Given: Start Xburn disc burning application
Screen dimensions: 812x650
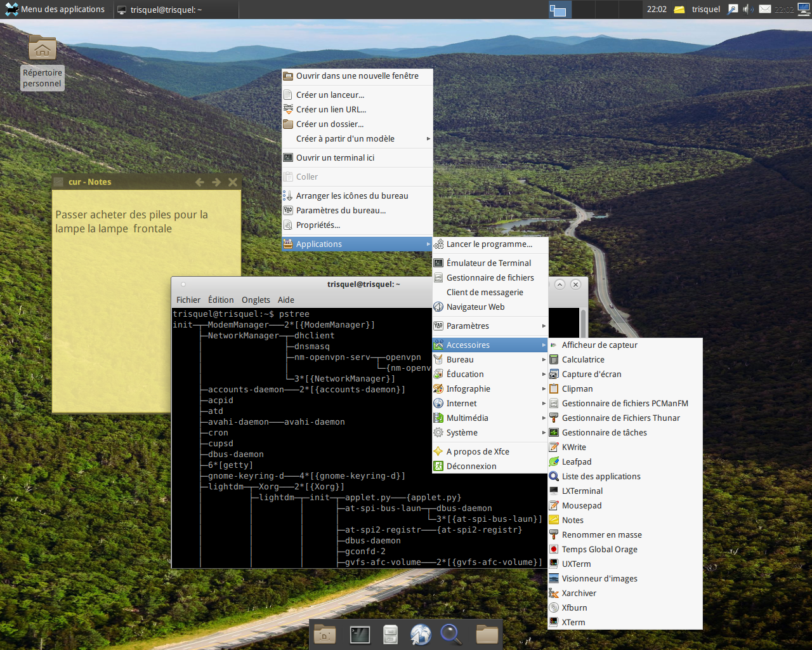Looking at the screenshot, I should pyautogui.click(x=574, y=607).
